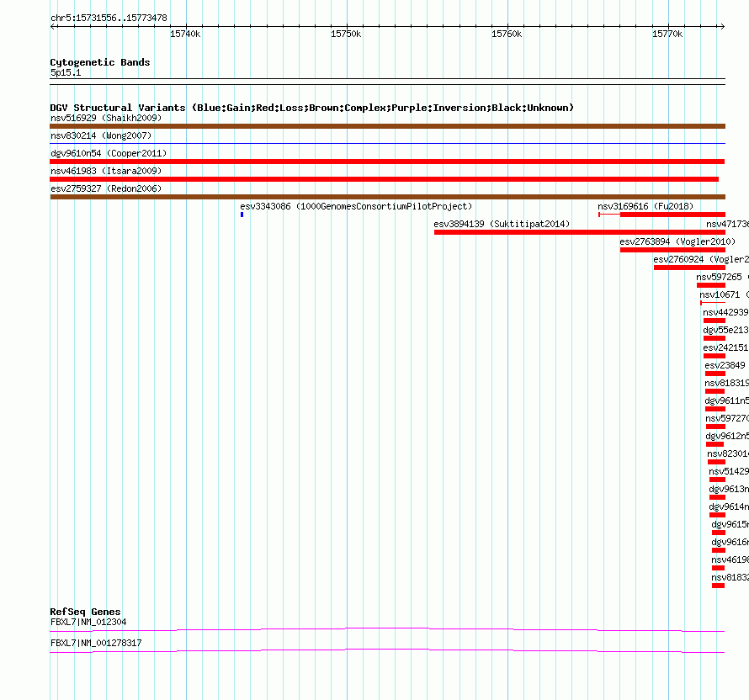Open variant dgv9610n54 (Cooper2011) label
Viewport: 749px width, 700px height.
point(109,153)
